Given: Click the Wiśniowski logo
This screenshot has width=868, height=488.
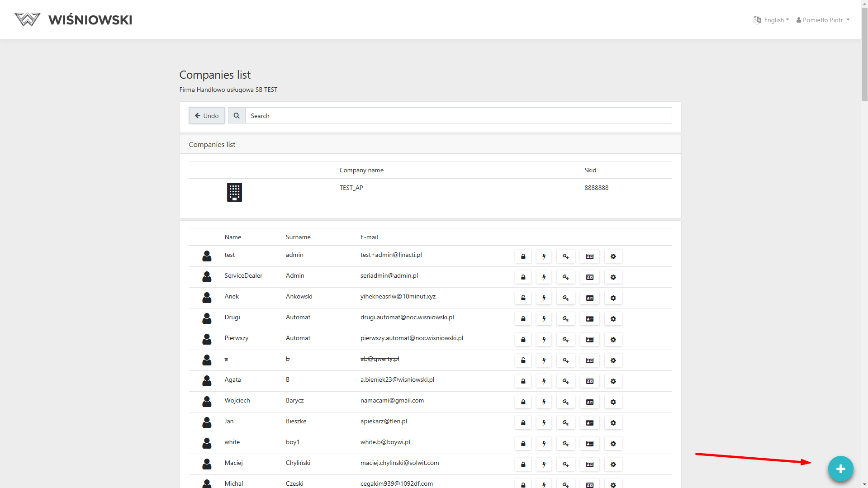Looking at the screenshot, I should (73, 19).
